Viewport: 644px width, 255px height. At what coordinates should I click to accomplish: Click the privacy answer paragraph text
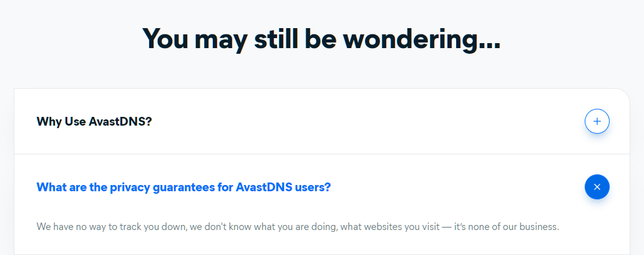298,226
